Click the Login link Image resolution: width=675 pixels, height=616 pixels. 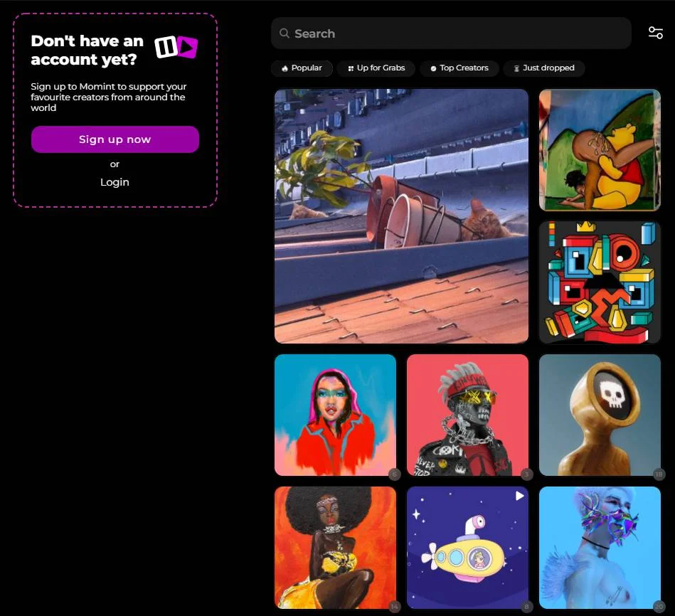tap(115, 182)
